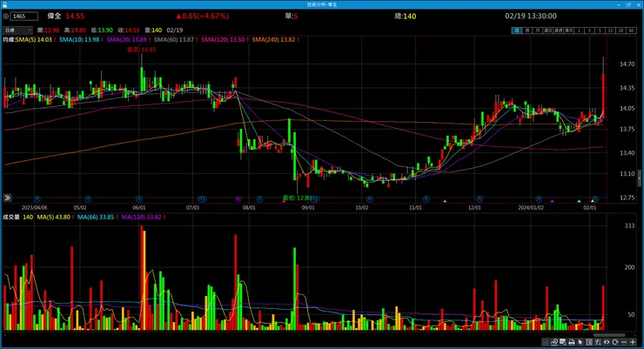644x349 pixels.
Task: Click the yellow triangle marker near 02/01
Action: [593, 201]
